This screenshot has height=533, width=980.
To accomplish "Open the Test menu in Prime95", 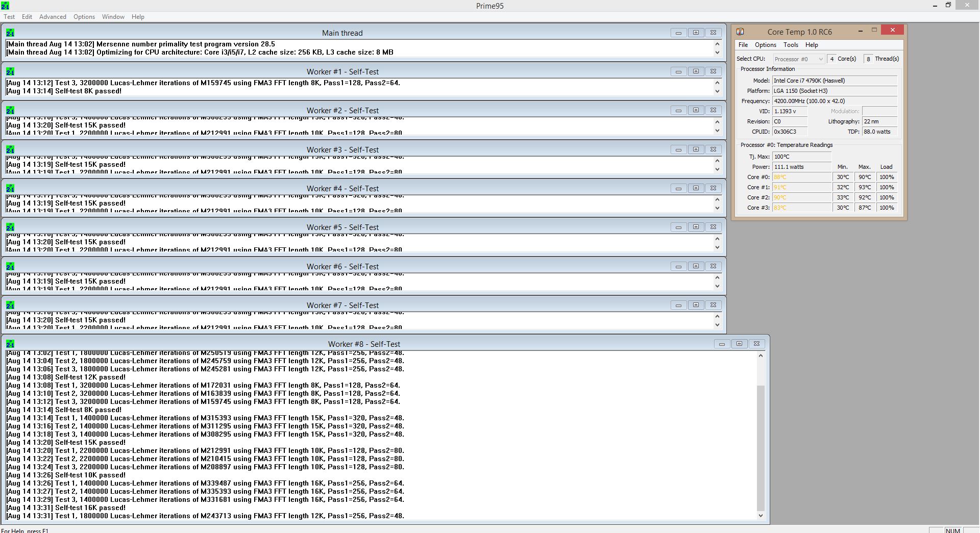I will 9,17.
